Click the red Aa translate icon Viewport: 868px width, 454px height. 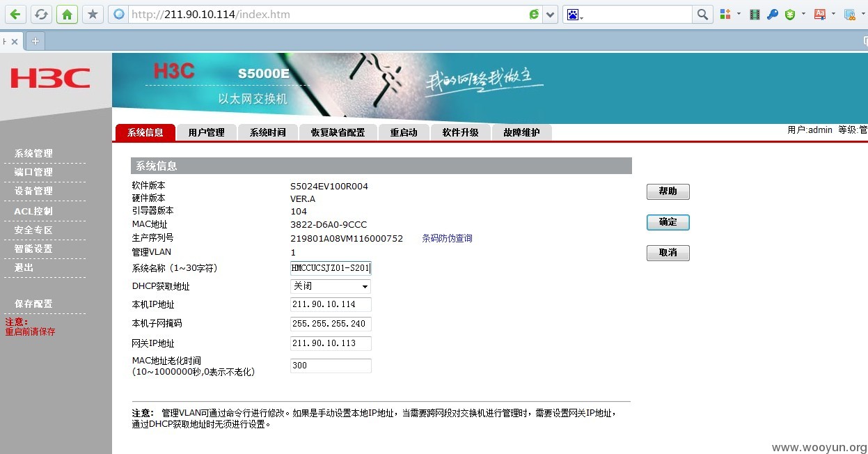tap(820, 14)
